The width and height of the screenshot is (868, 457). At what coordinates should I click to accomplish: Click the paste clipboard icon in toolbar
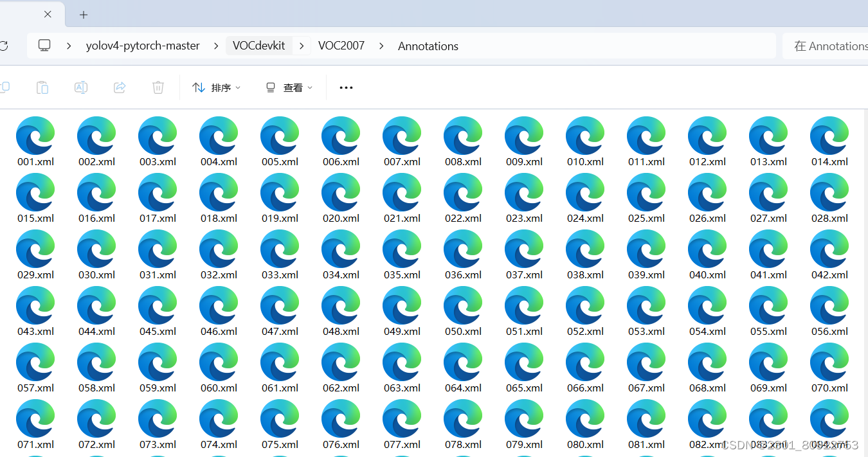[x=42, y=87]
